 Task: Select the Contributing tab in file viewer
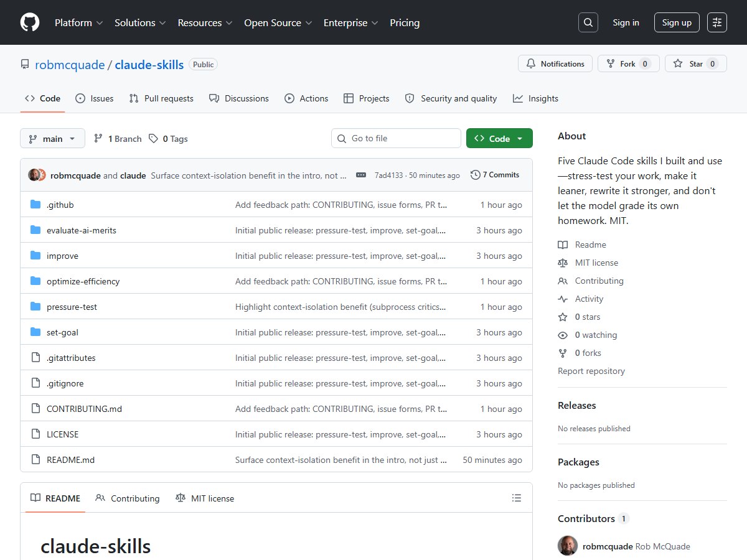128,498
